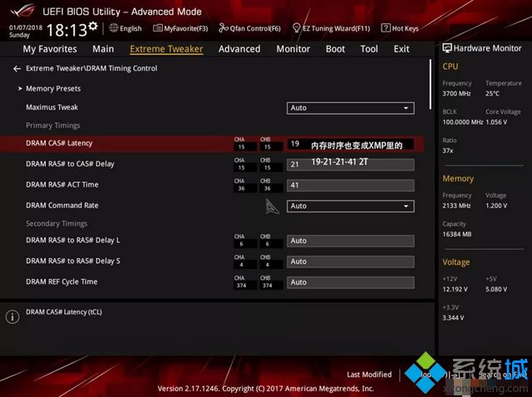
Task: Launch EZ Tuning Wizard(F11)
Action: (x=332, y=28)
